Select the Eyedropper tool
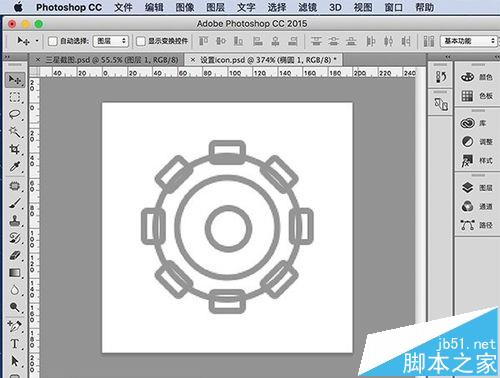Screen dimensions: 500x378 15,166
